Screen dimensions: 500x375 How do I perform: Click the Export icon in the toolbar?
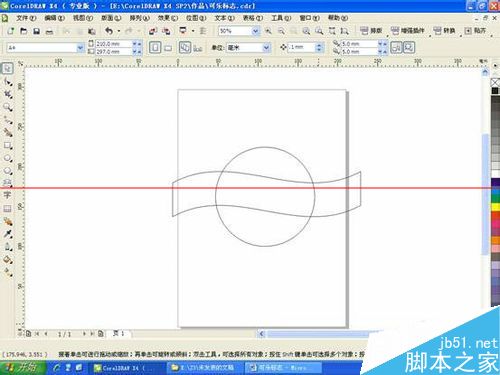pos(166,31)
